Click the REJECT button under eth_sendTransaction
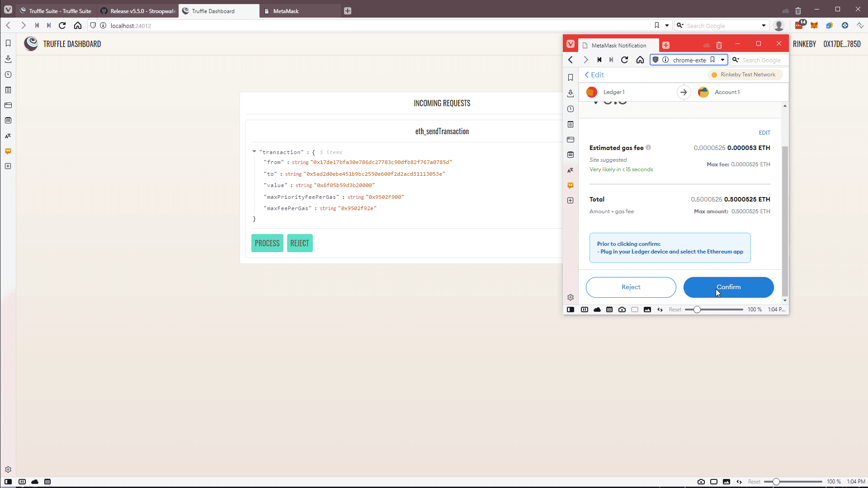The width and height of the screenshot is (868, 488). pyautogui.click(x=300, y=243)
